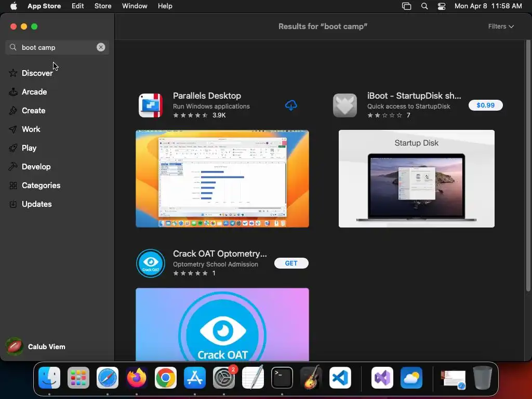Launch Google Chrome from the Dock

pos(166,377)
